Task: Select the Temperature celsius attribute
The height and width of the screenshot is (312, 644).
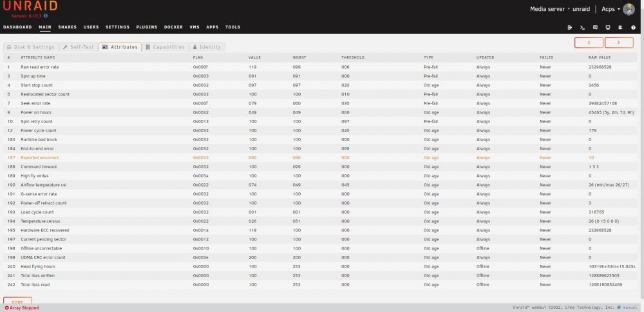Action: [x=40, y=220]
